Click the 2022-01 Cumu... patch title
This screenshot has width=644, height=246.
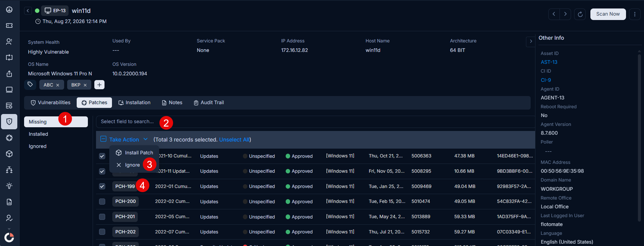(x=173, y=186)
